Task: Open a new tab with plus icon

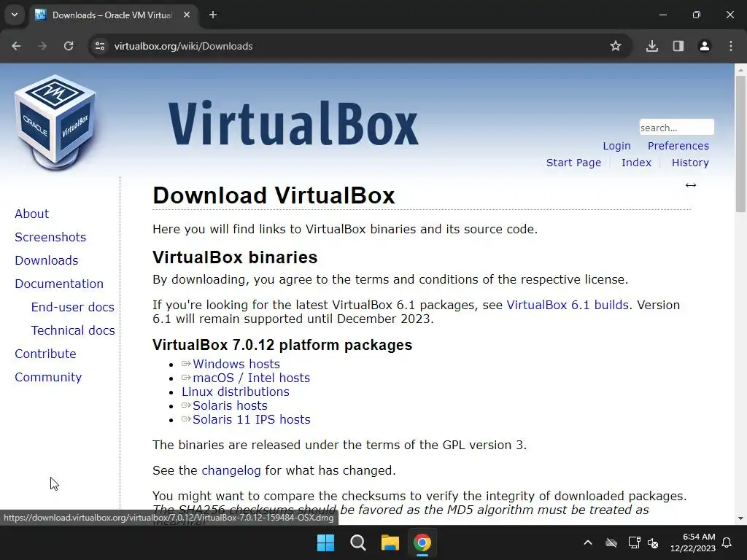Action: coord(213,15)
